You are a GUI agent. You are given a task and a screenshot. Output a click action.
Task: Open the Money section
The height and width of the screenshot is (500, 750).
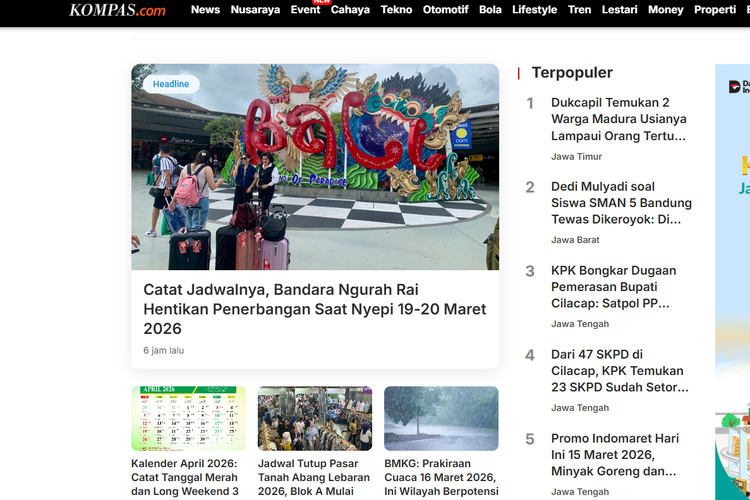pos(665,10)
